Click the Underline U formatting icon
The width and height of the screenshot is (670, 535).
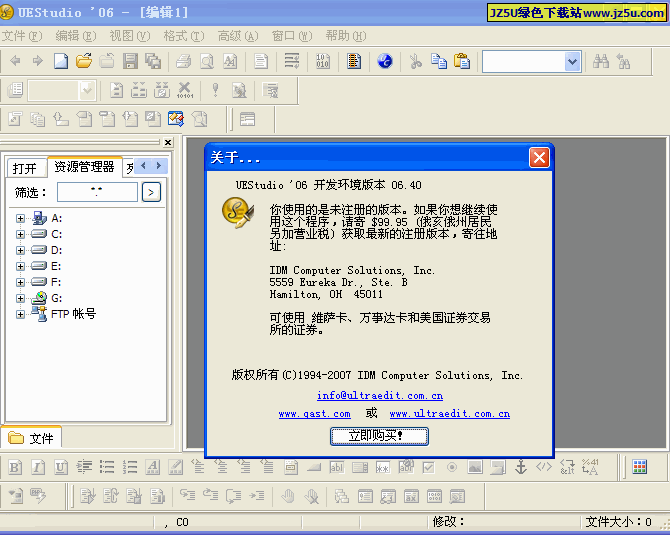(x=61, y=467)
